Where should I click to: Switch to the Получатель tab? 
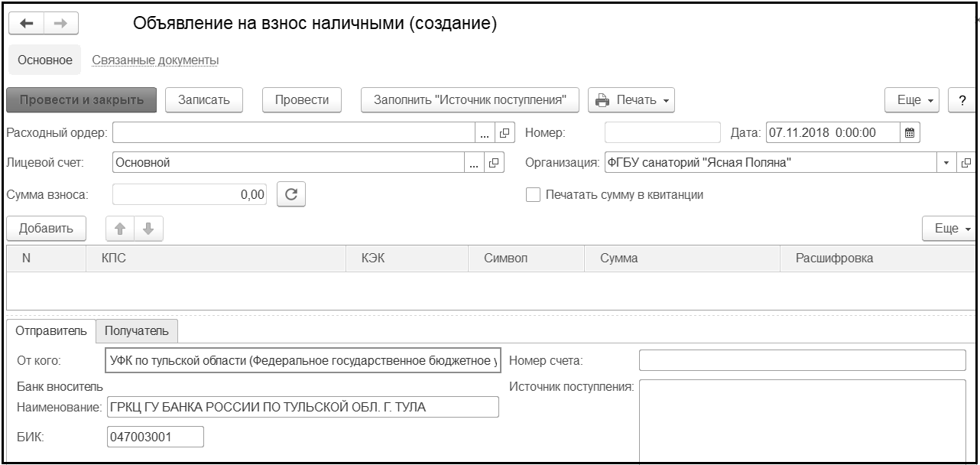137,330
